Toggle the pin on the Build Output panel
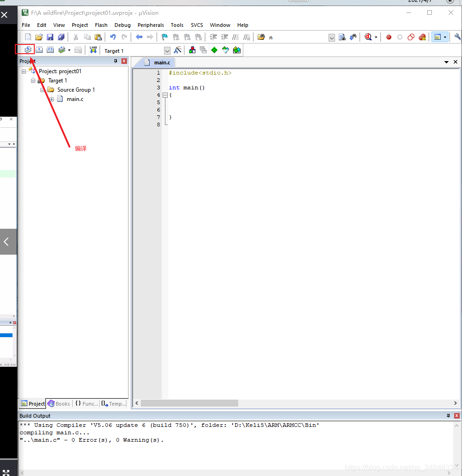 pyautogui.click(x=449, y=416)
